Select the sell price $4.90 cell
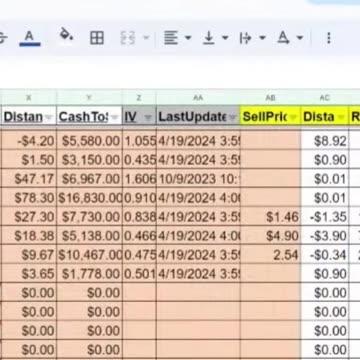This screenshot has width=360, height=360. click(270, 236)
